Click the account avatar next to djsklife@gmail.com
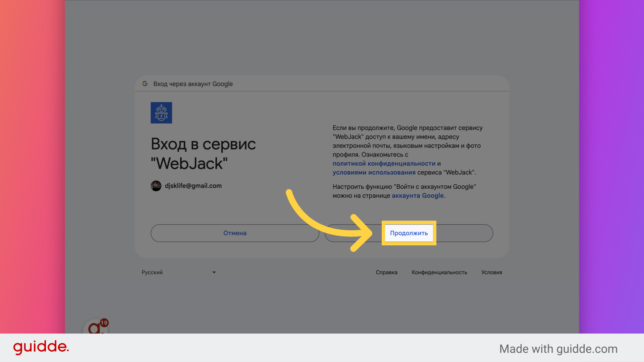 coord(156,186)
